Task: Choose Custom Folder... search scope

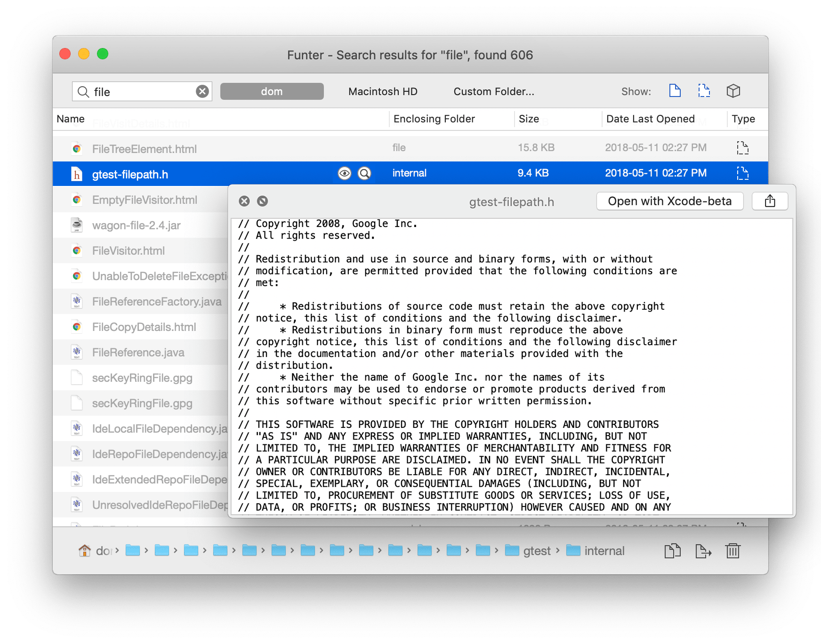Action: (494, 91)
